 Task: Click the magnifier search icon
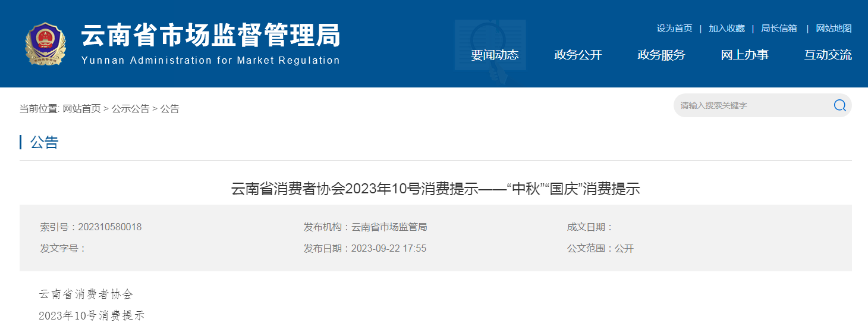click(x=839, y=105)
